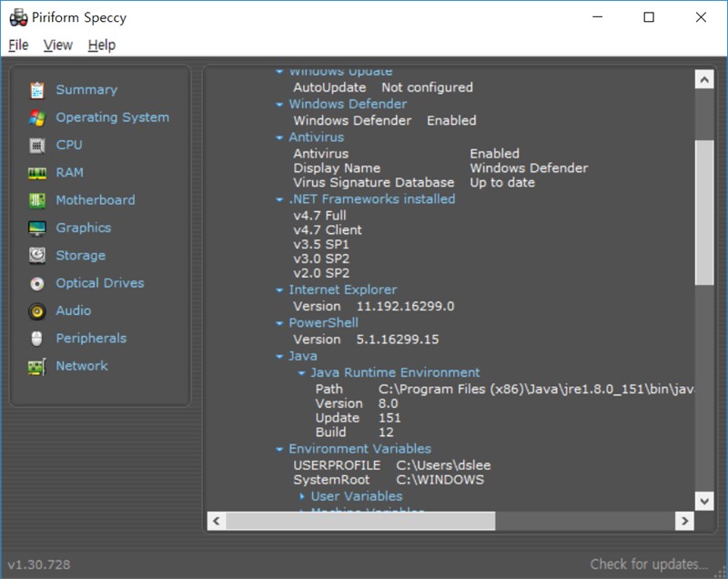Click the Audio speaker icon

point(37,311)
